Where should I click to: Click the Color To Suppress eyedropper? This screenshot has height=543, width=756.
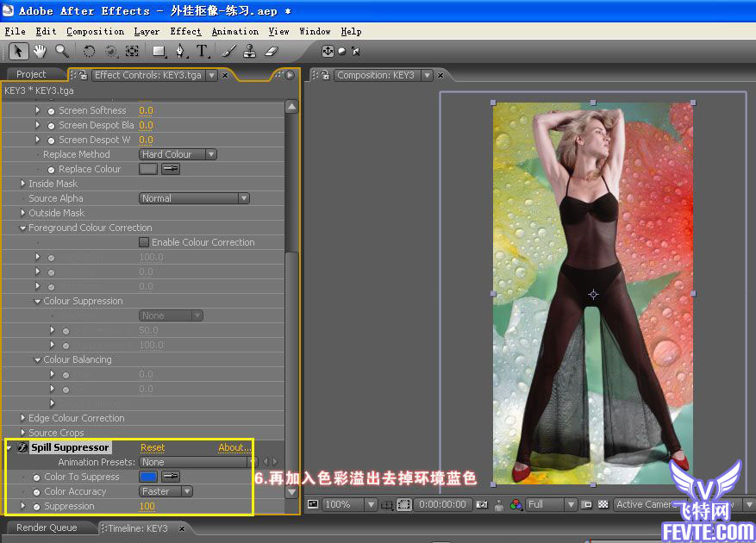pos(170,477)
